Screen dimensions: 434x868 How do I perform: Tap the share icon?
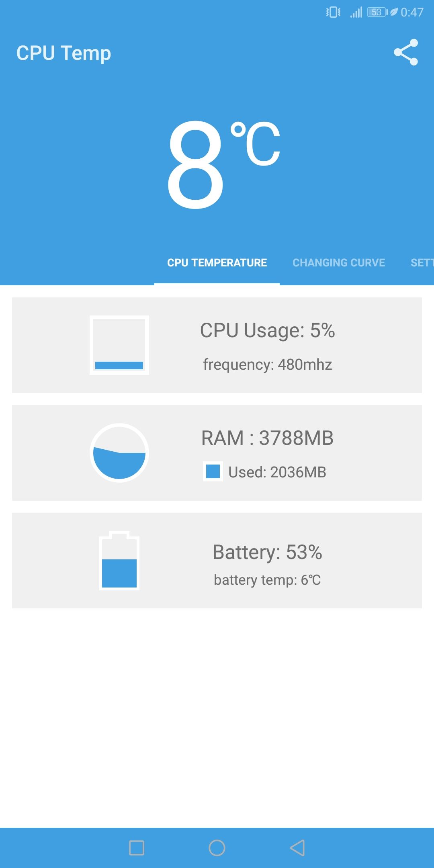(x=406, y=52)
